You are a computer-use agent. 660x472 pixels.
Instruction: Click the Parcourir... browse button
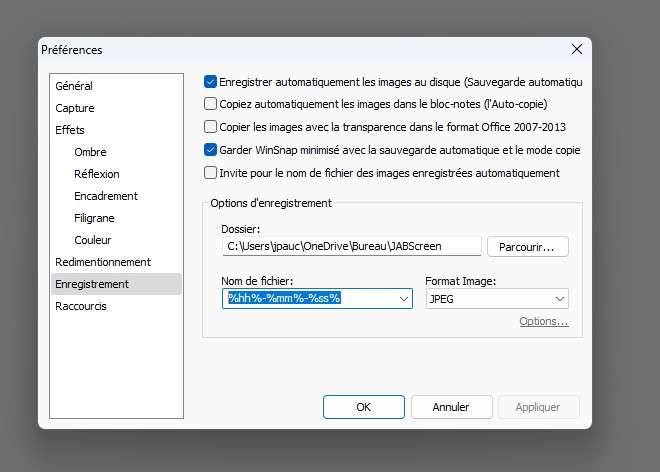(x=527, y=246)
